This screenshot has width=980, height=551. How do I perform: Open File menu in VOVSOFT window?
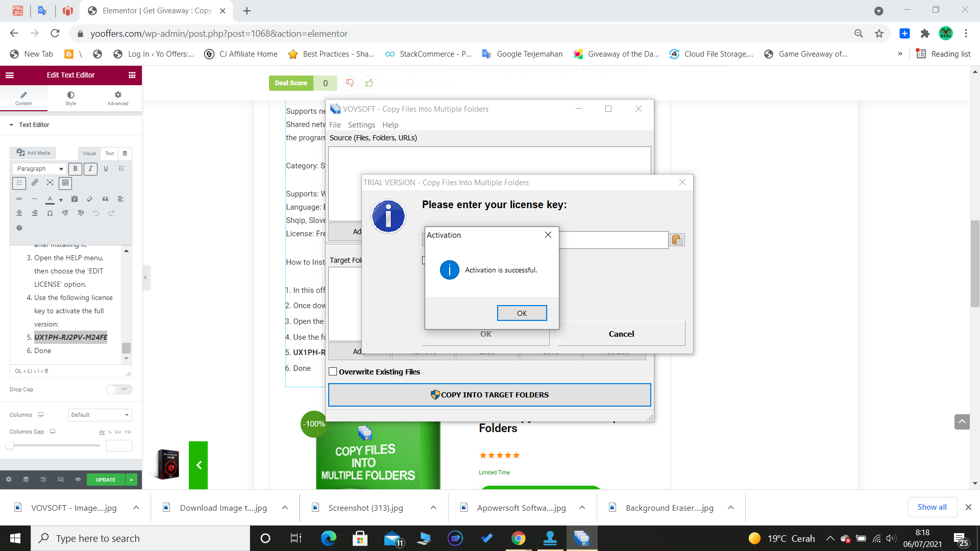tap(335, 125)
